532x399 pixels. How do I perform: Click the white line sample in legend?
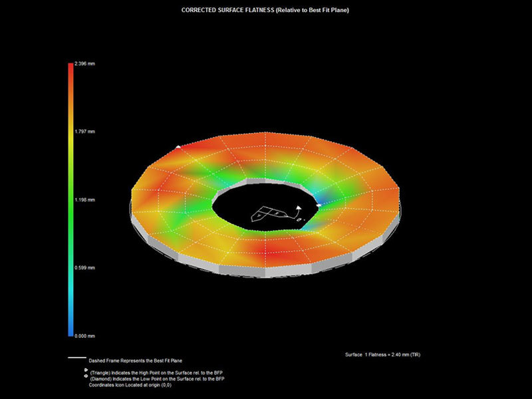77,358
